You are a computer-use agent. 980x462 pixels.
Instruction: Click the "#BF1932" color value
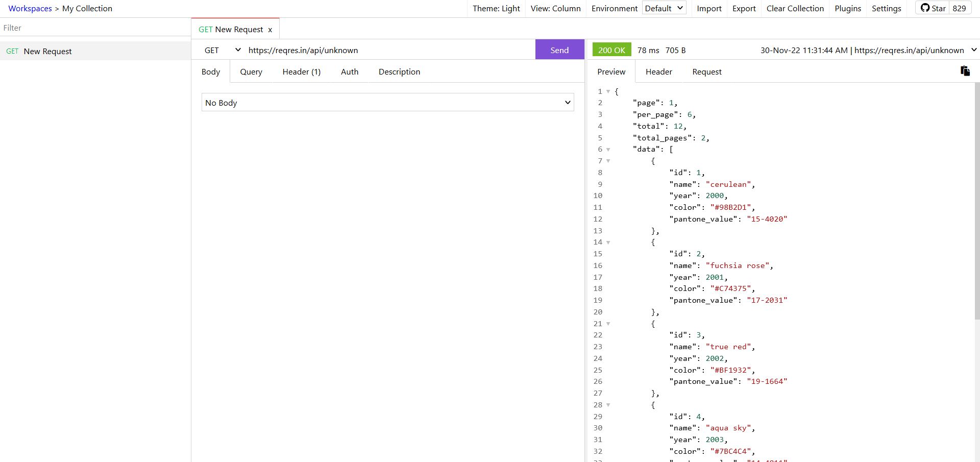click(730, 370)
